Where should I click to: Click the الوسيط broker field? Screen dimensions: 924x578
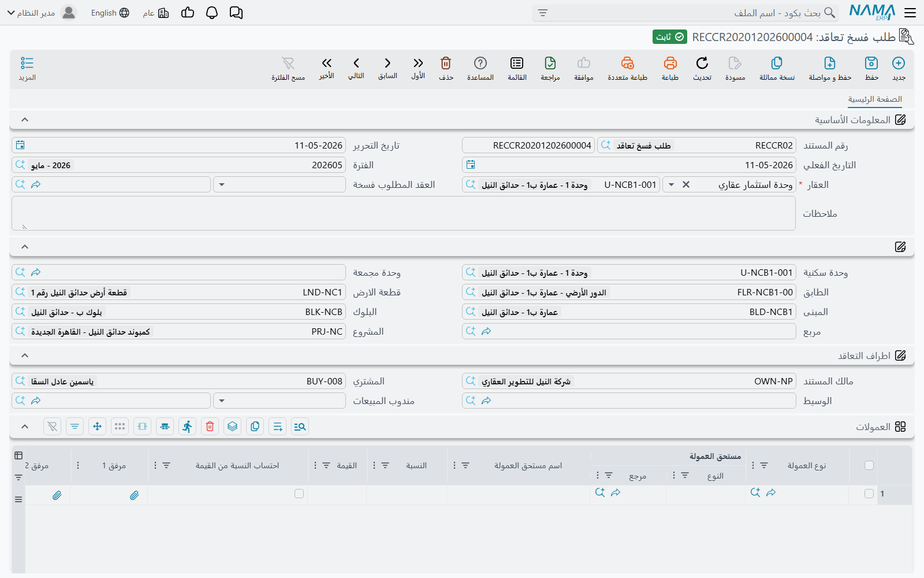click(629, 401)
